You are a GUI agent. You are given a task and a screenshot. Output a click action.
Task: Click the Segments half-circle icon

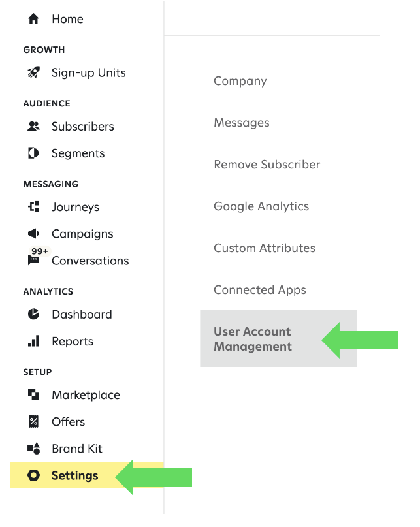point(33,153)
